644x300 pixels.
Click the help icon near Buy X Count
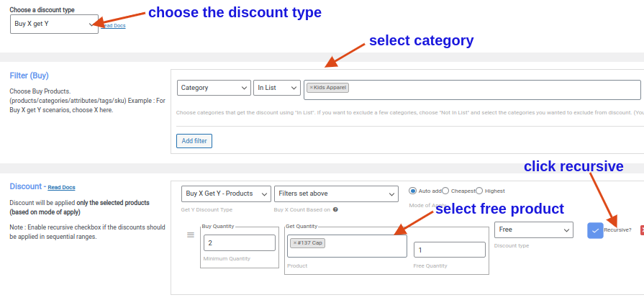click(x=335, y=209)
